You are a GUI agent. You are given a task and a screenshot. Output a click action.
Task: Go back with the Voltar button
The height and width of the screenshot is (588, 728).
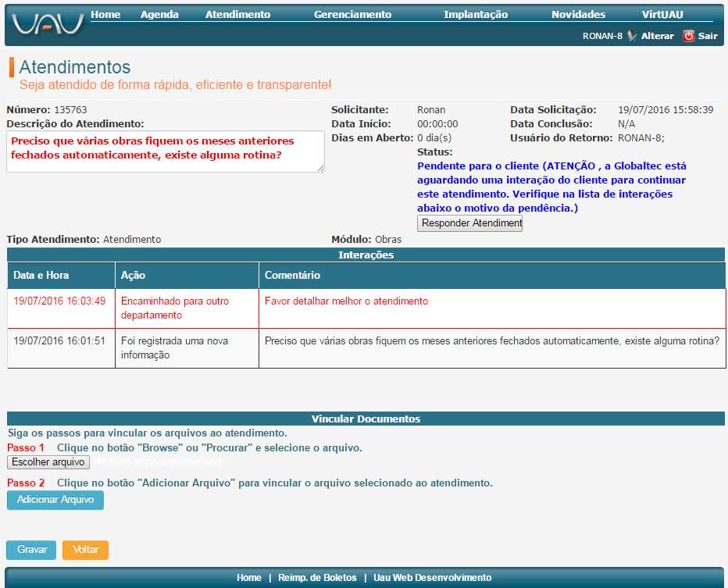[85, 550]
